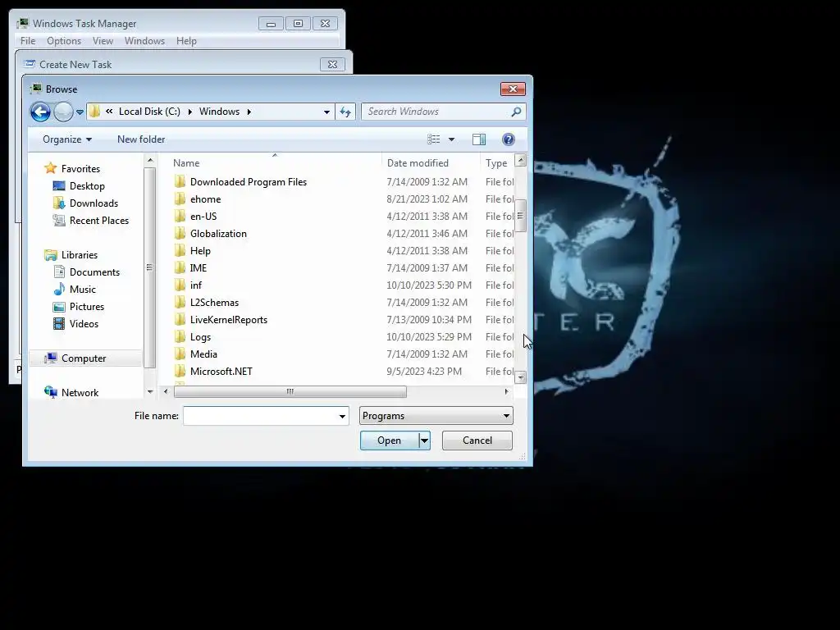This screenshot has width=840, height=630.
Task: Open Windows menu in Task Manager
Action: tap(144, 41)
